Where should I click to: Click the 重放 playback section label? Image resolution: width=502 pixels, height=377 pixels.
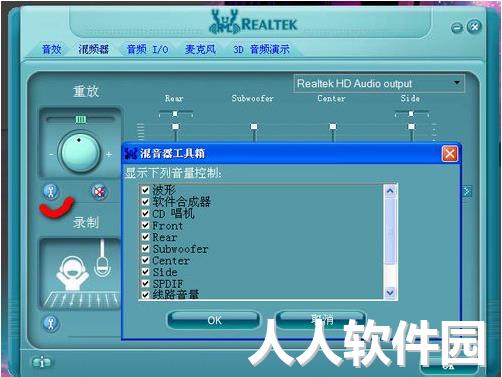click(x=86, y=91)
